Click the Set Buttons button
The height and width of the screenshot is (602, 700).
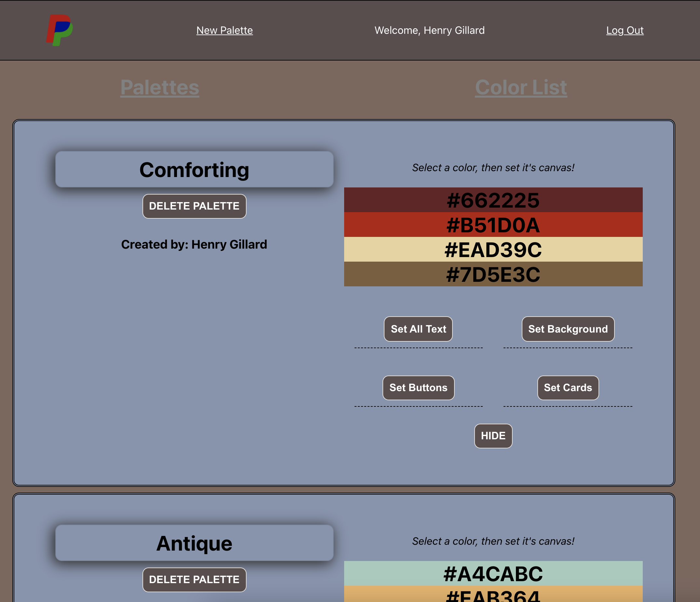point(418,387)
